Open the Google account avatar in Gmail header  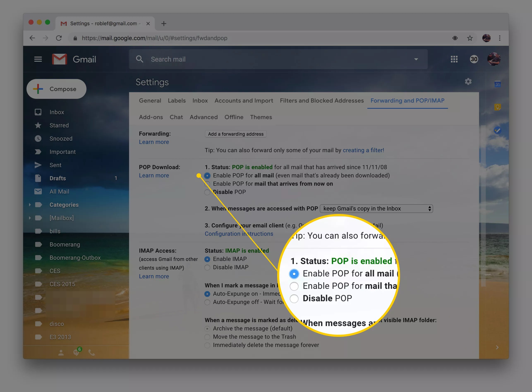pos(494,59)
